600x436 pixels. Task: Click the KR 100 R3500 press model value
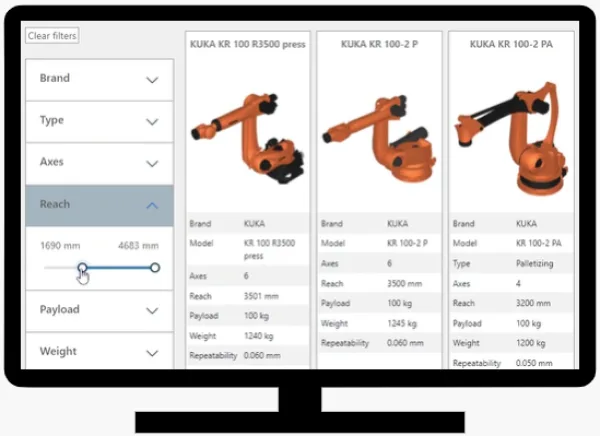coord(269,250)
